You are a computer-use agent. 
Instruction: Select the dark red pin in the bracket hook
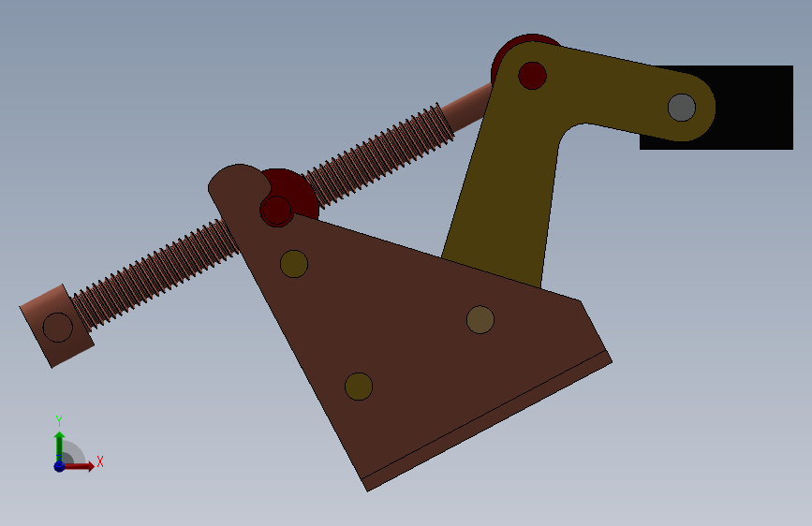[x=277, y=211]
